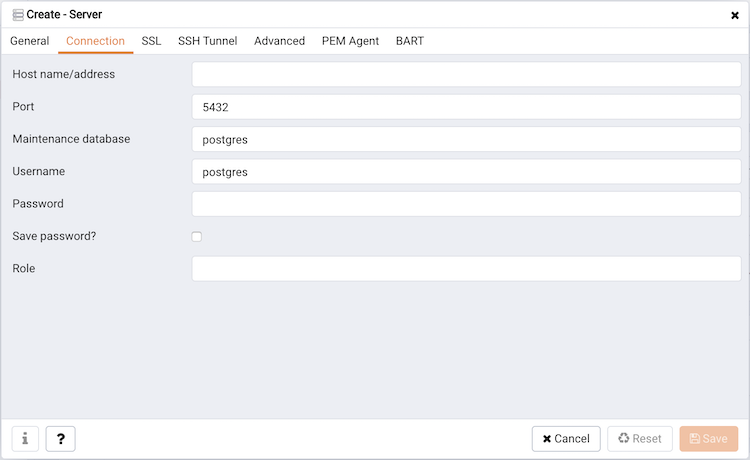750x460 pixels.
Task: Open help with the question mark button
Action: click(x=60, y=438)
